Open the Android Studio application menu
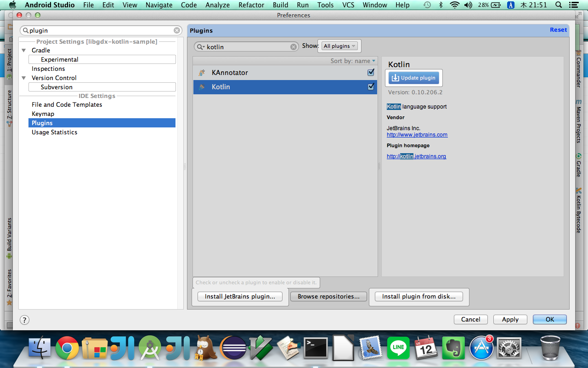This screenshot has height=368, width=588. [50, 5]
